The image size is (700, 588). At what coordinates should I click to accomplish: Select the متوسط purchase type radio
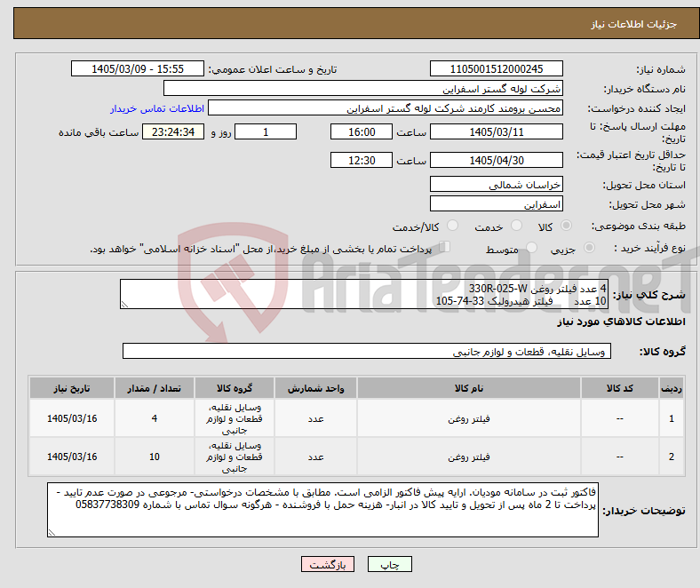tap(532, 247)
